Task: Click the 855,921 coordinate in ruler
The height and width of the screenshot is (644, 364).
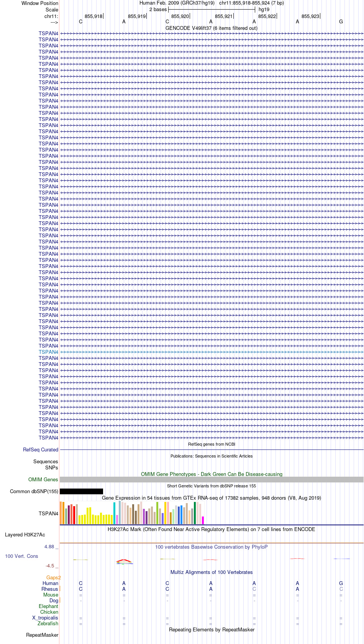Action: [224, 16]
